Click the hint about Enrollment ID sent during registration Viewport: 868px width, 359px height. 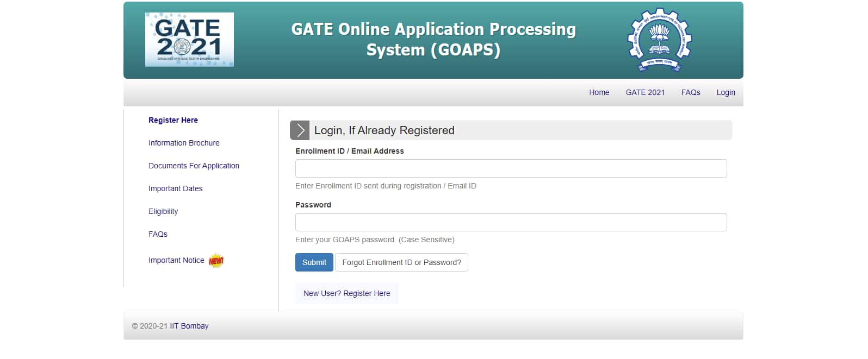[386, 186]
